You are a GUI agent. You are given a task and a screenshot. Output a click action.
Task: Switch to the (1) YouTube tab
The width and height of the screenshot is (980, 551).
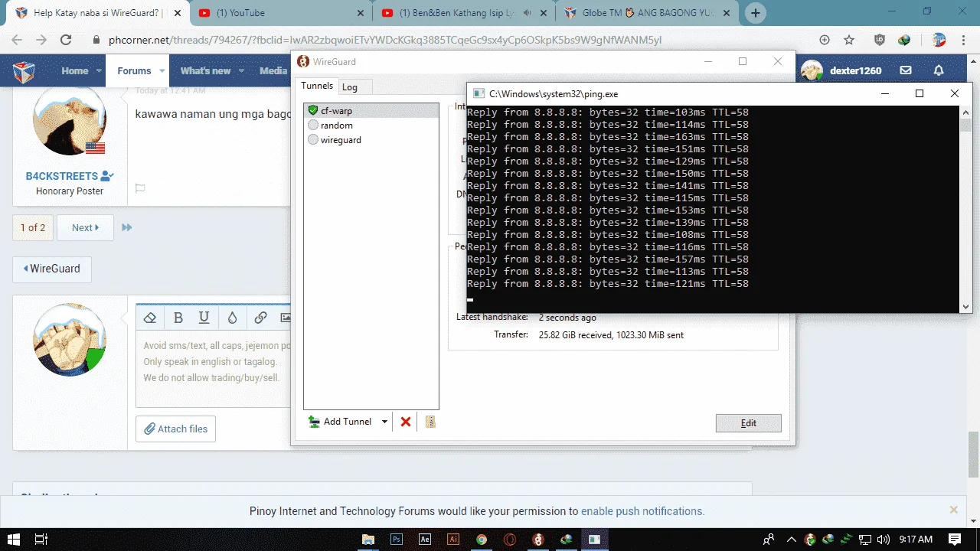pos(281,13)
